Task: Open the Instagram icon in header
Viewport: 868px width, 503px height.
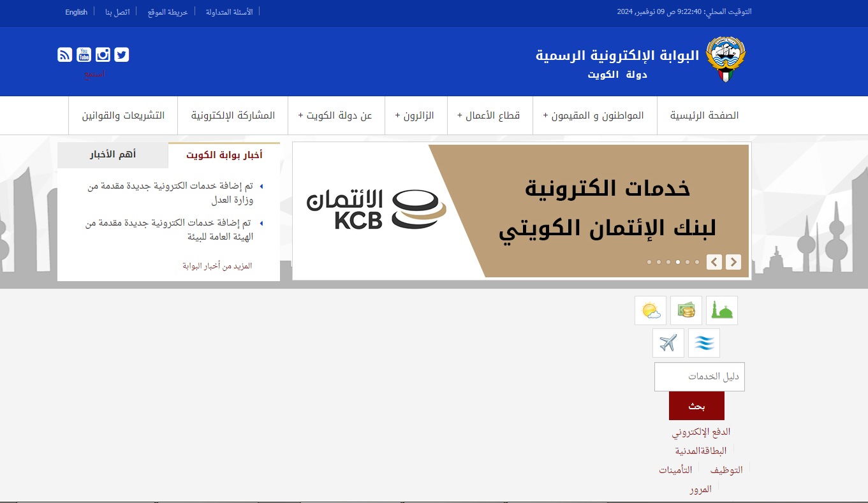Action: click(103, 55)
